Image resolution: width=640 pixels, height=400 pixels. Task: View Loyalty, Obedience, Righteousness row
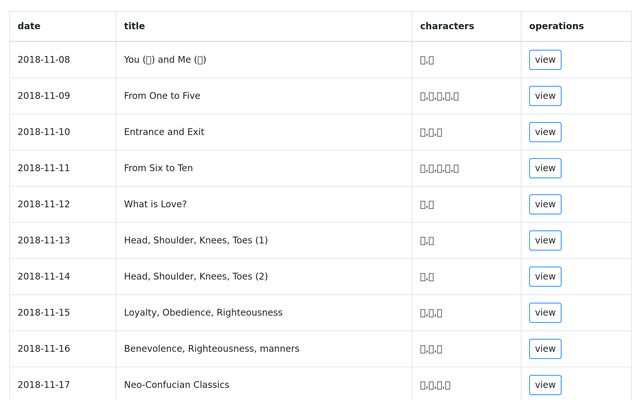tap(545, 312)
